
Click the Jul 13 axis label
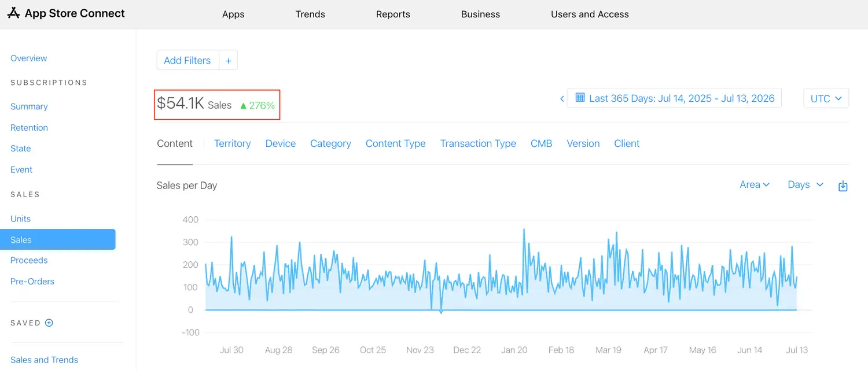797,350
